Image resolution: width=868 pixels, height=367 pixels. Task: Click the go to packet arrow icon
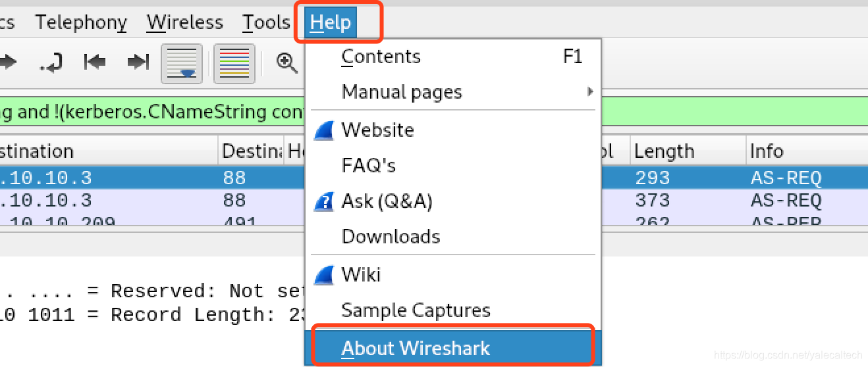click(x=51, y=62)
